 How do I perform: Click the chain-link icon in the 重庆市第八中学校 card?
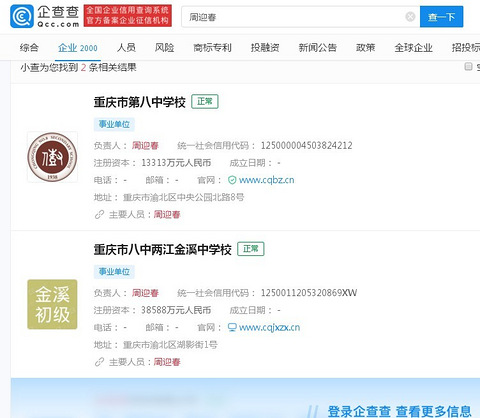[x=99, y=215]
